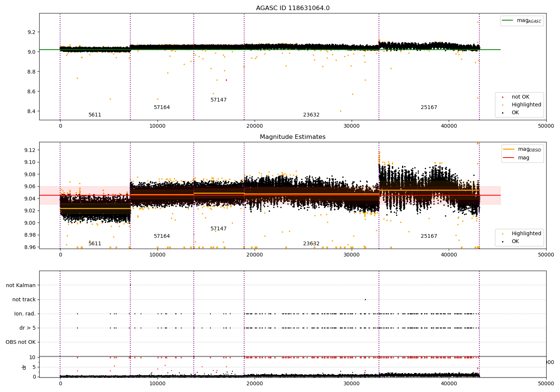This screenshot has height=392, width=560.
Task: Click x-tick 20000 under the bottom plot
Action: pos(255,384)
